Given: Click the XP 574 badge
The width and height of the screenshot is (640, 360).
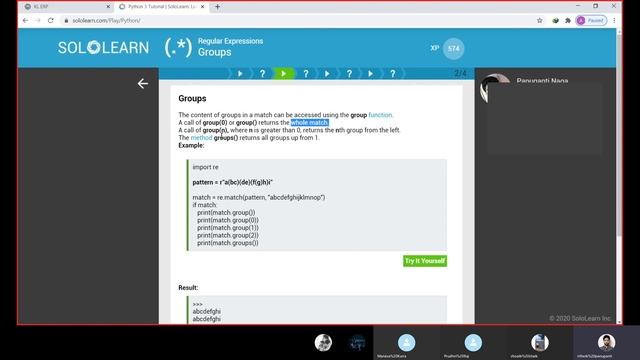Looking at the screenshot, I should (x=453, y=49).
